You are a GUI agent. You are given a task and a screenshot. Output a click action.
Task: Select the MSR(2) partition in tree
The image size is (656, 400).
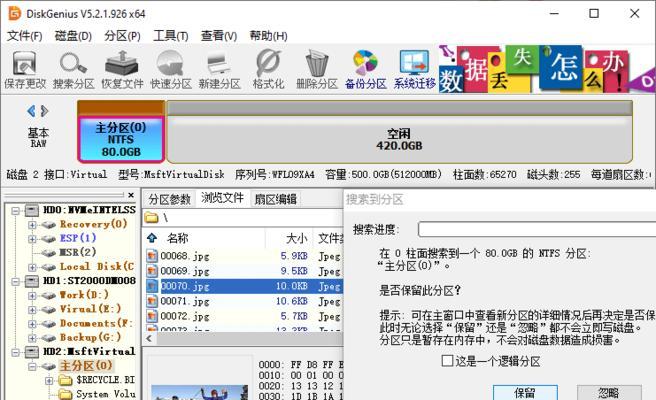click(77, 252)
